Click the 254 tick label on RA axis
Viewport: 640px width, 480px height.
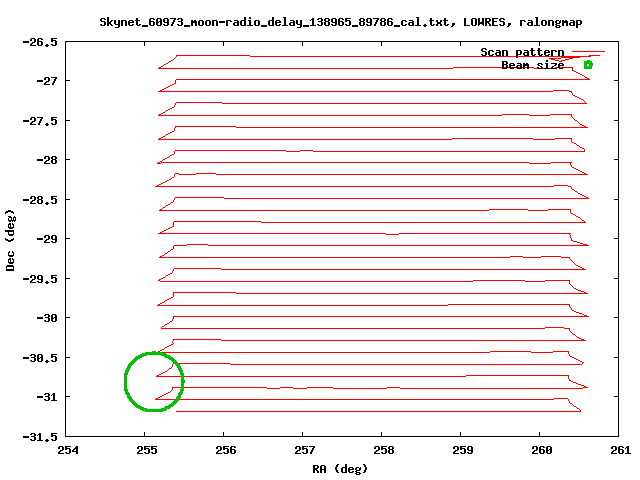[67, 450]
